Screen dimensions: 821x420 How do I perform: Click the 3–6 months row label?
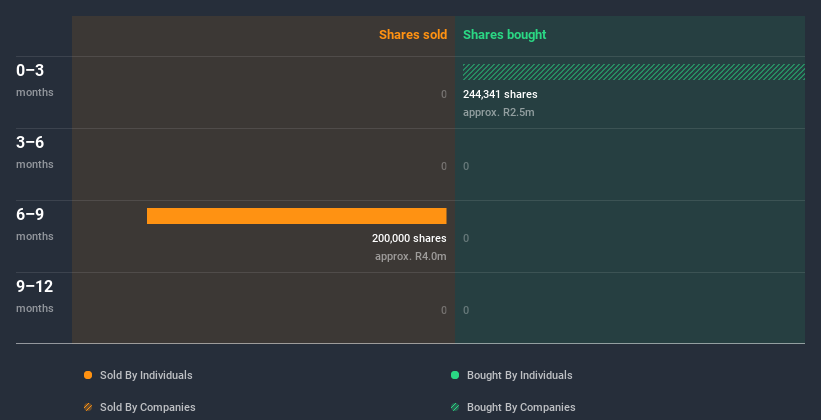35,152
